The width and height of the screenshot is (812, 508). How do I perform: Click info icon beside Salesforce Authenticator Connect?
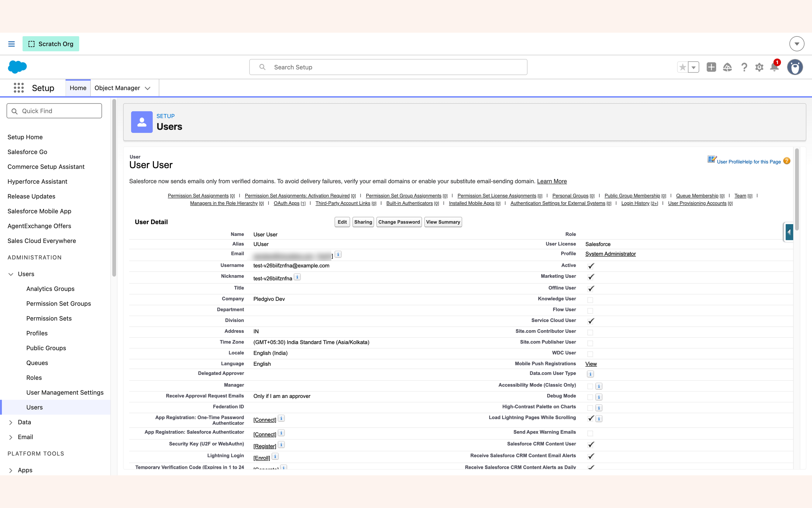click(281, 433)
